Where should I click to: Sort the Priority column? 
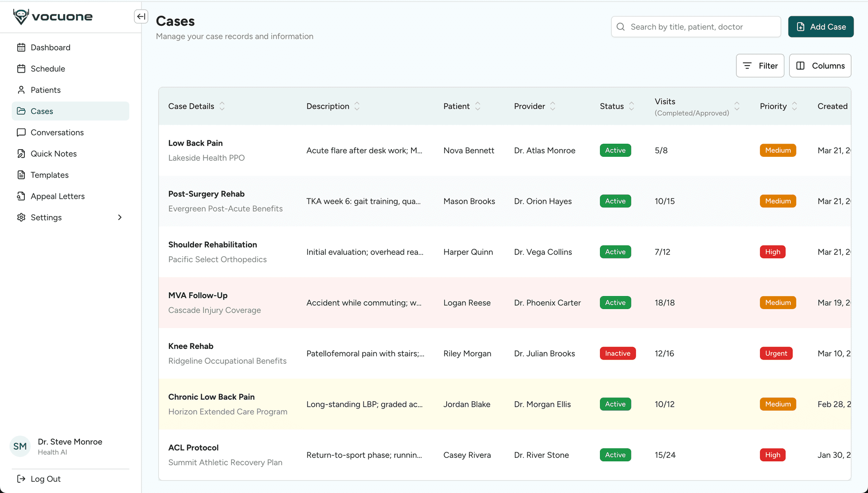click(x=795, y=106)
